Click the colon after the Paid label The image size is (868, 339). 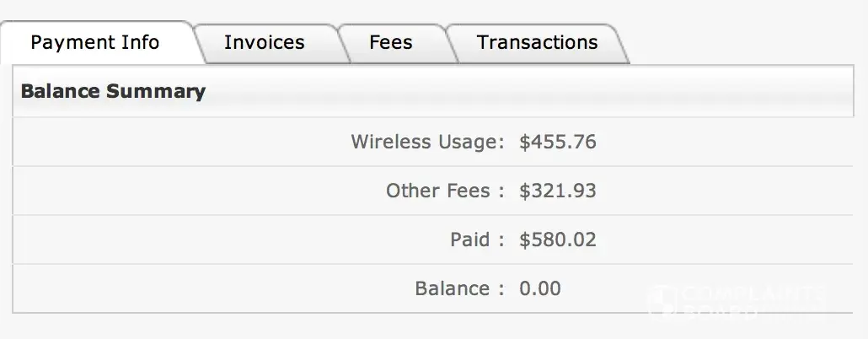[x=501, y=240]
